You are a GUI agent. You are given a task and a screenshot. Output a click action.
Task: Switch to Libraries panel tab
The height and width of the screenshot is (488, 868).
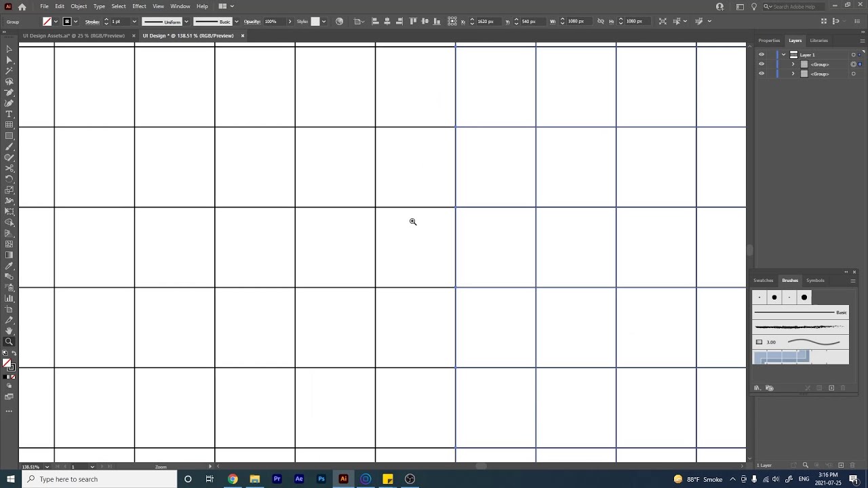click(x=818, y=41)
